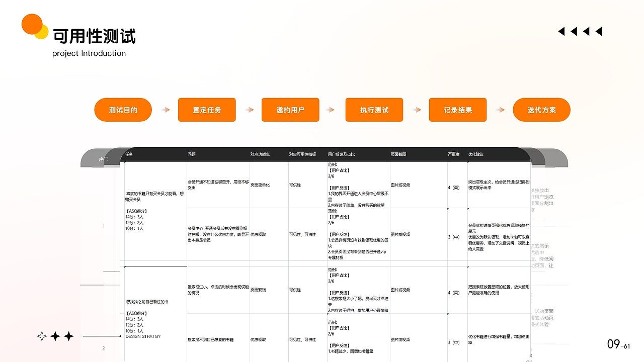644x362 pixels.
Task: Click the rightmost black triangle in top-right row
Action: click(599, 32)
